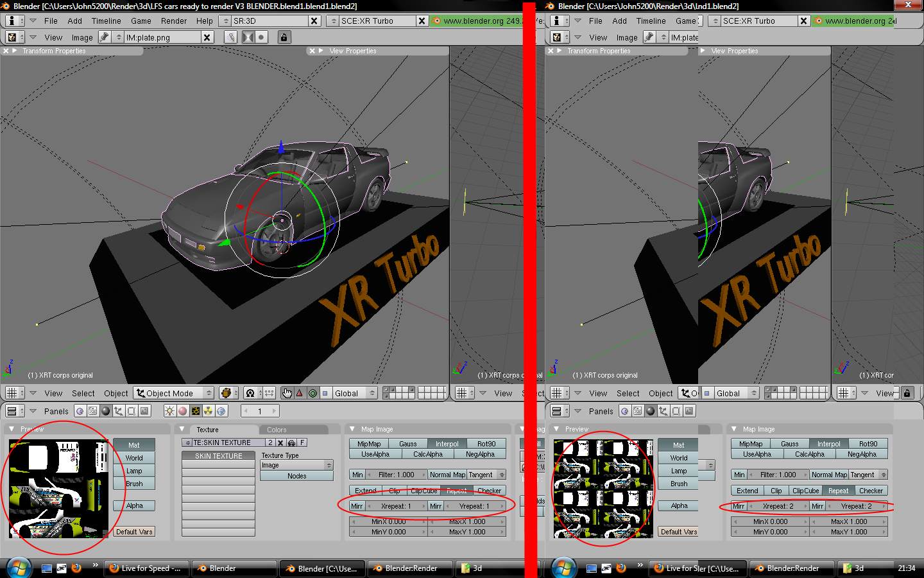Open Object Mode dropdown in left 3D header
This screenshot has height=578, width=924.
[x=173, y=393]
